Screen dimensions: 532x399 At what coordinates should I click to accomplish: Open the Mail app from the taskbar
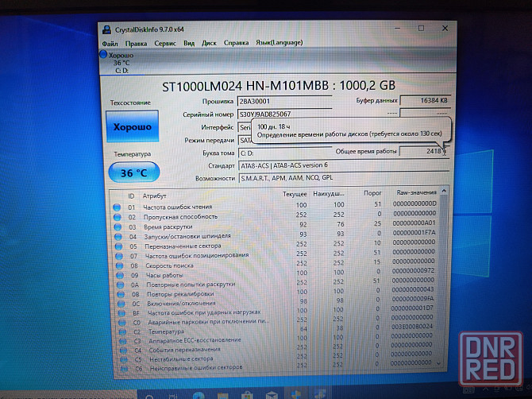272,395
